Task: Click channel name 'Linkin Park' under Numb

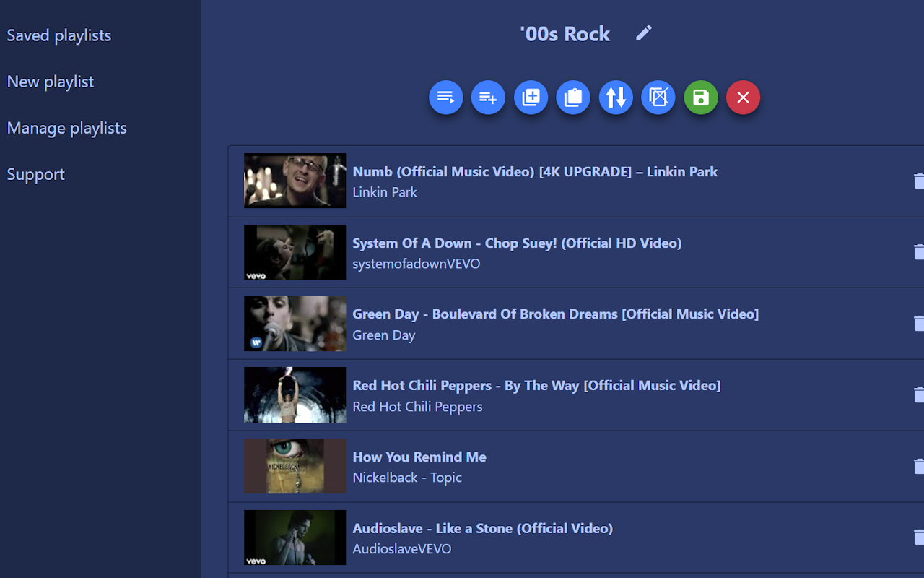Action: 385,192
